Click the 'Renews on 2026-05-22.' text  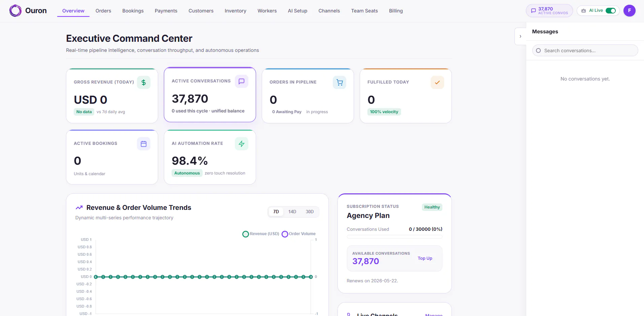tap(372, 281)
